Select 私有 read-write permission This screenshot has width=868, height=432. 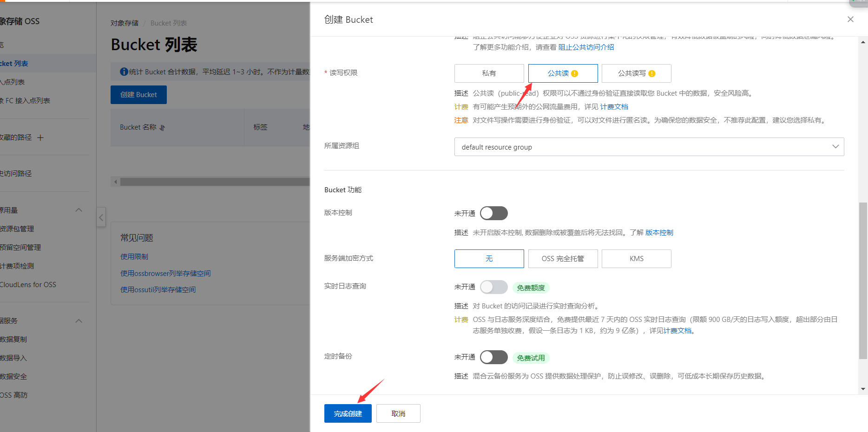[x=489, y=73]
